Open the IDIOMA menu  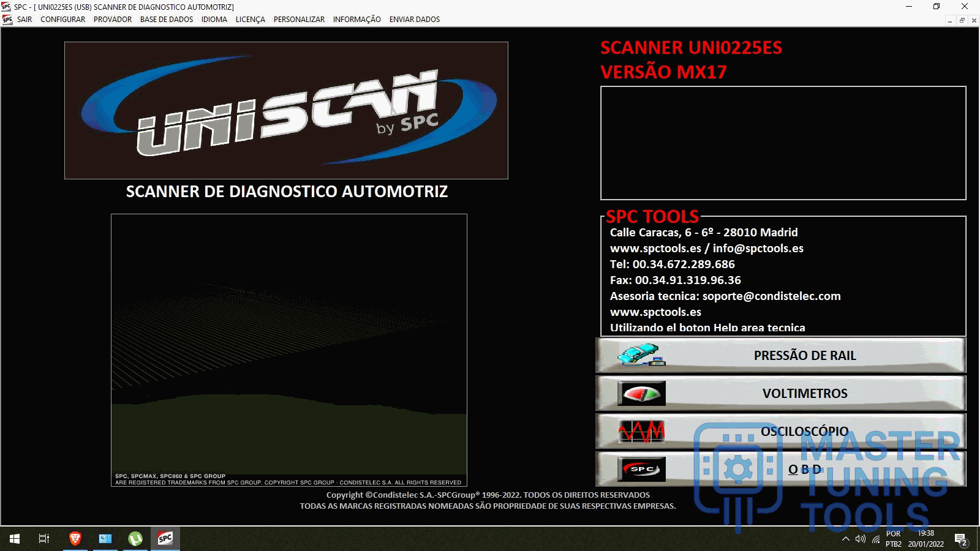coord(214,20)
